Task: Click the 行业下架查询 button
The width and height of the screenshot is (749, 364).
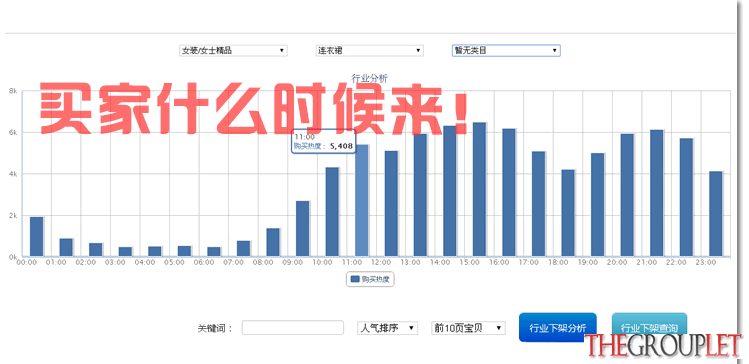Action: [x=649, y=328]
